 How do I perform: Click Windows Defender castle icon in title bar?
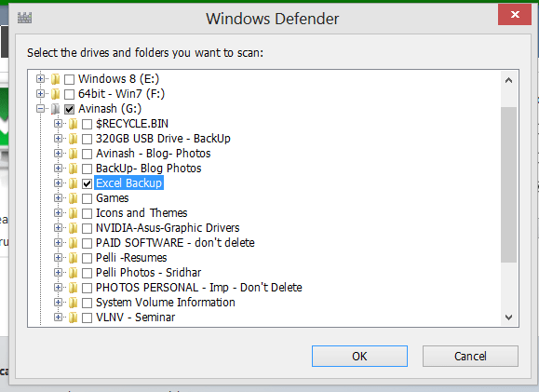[x=25, y=18]
